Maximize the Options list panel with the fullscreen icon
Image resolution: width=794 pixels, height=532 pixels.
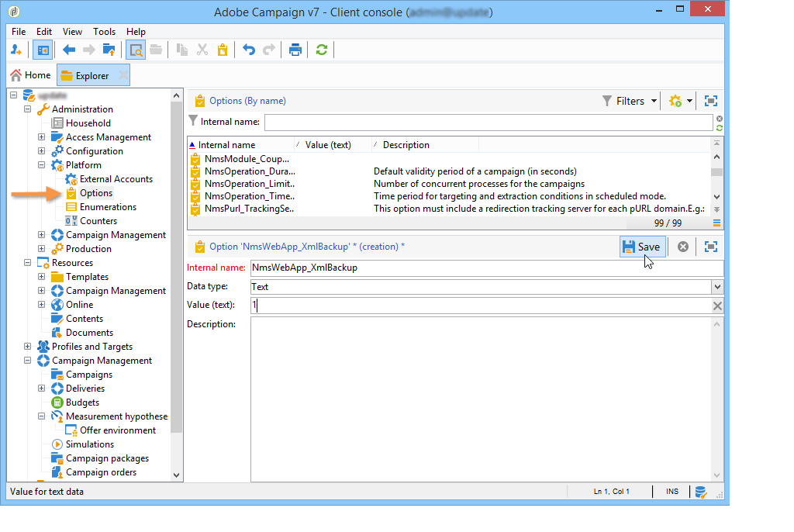[x=711, y=101]
